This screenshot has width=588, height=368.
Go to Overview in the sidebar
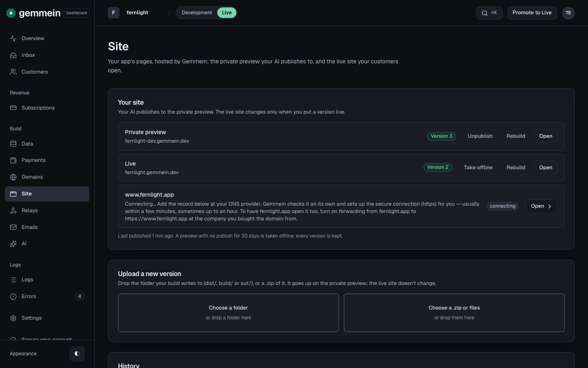coord(47,38)
